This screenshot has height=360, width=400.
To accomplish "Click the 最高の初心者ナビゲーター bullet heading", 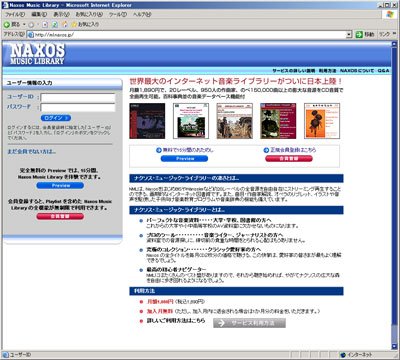I will click(x=176, y=269).
